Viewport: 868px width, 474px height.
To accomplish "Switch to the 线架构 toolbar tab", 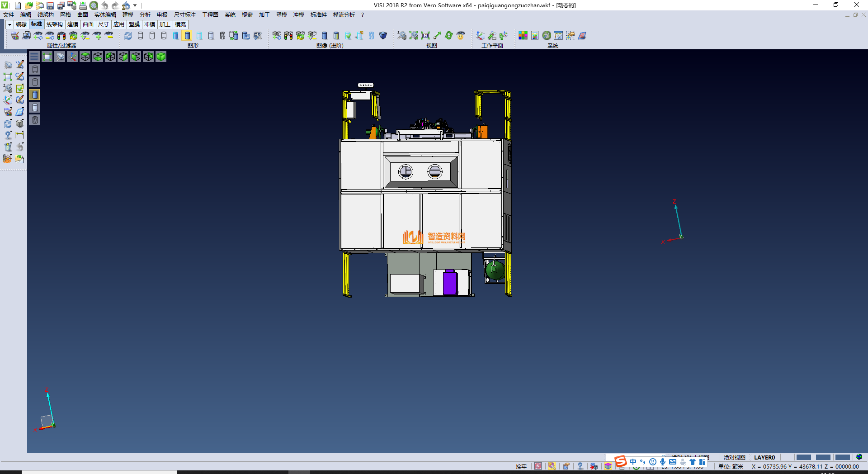I will click(54, 24).
